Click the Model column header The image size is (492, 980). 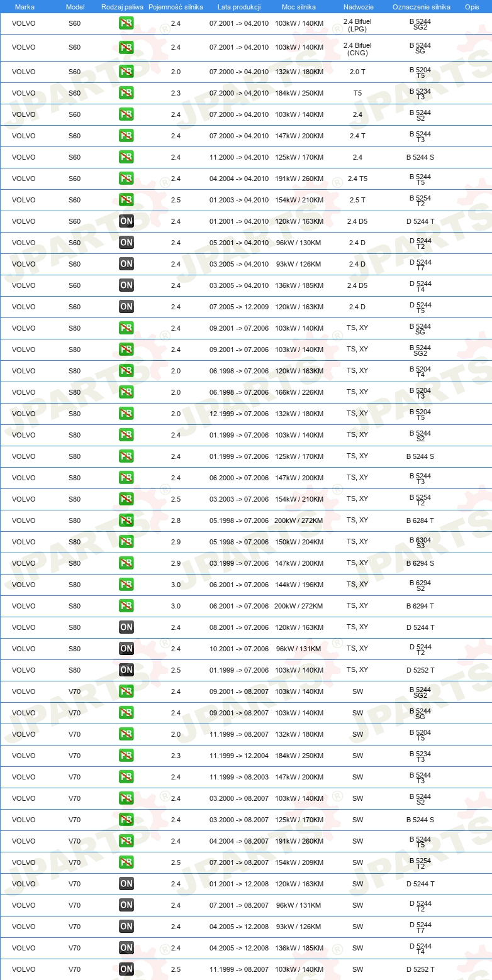coord(75,6)
